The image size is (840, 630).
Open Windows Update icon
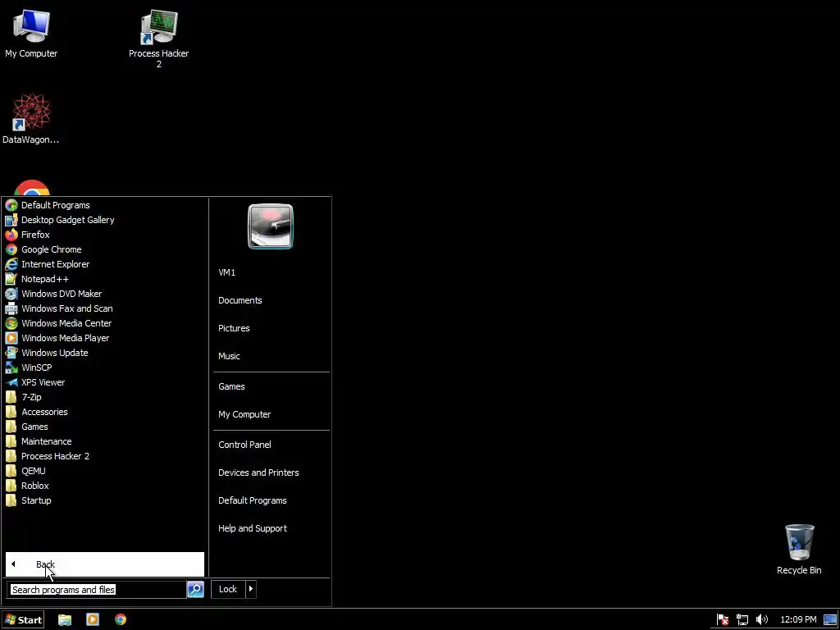11,353
